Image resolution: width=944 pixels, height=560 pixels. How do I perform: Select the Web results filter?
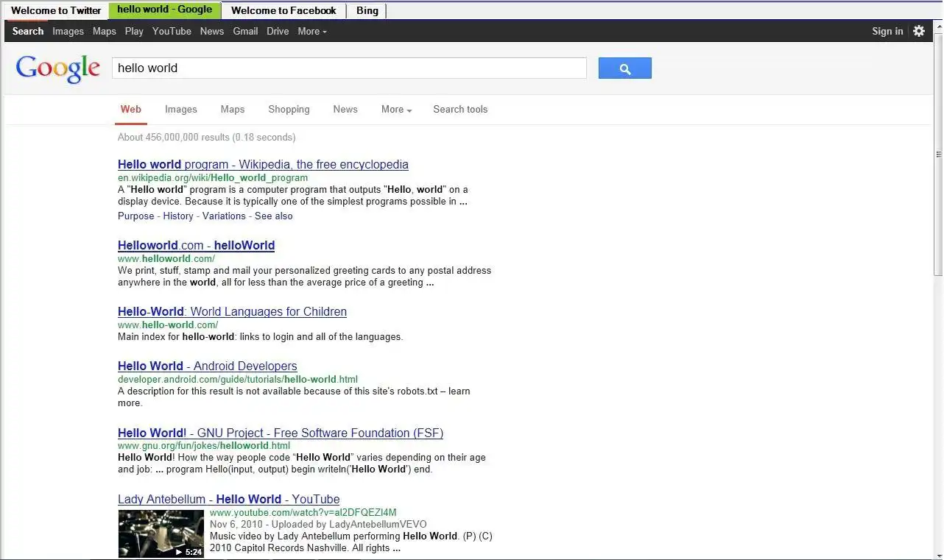point(131,109)
